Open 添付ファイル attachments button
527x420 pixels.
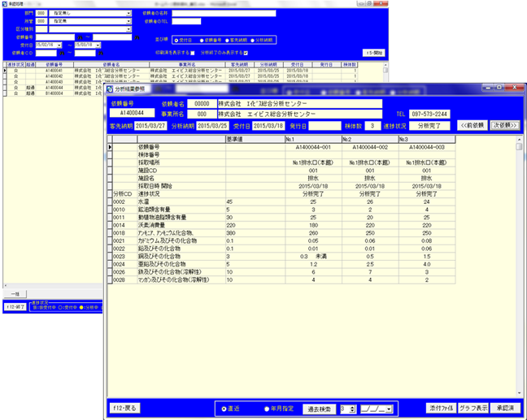442,409
